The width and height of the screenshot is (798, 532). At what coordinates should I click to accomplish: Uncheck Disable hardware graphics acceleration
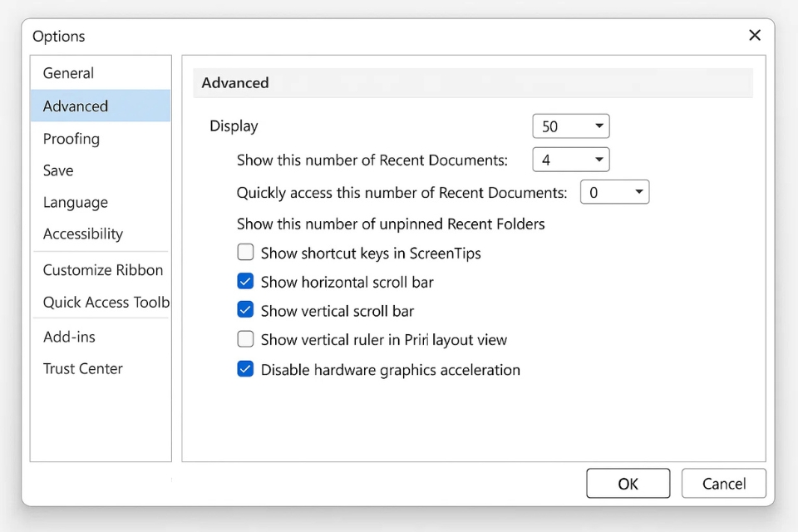245,369
